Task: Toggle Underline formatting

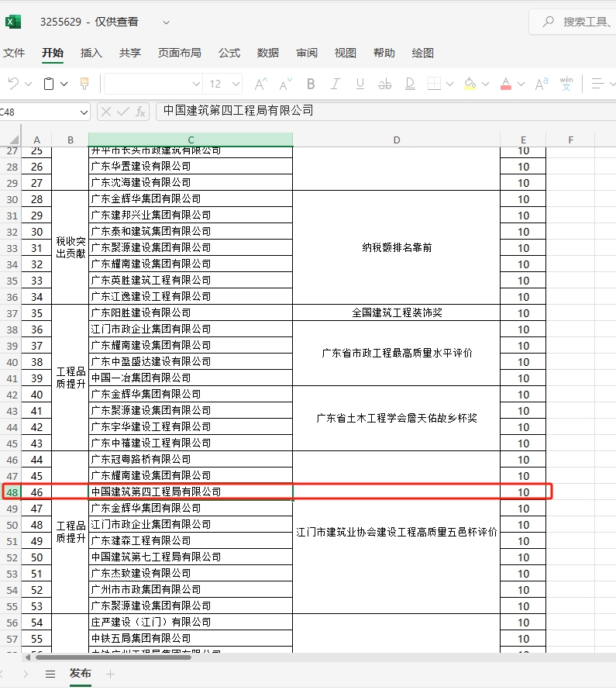Action: click(x=360, y=84)
